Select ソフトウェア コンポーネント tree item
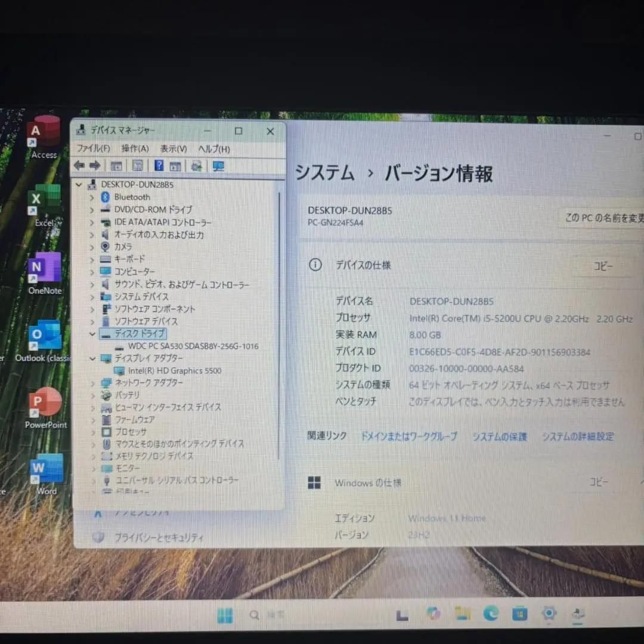Screen dimensions: 644x644 pos(154,309)
